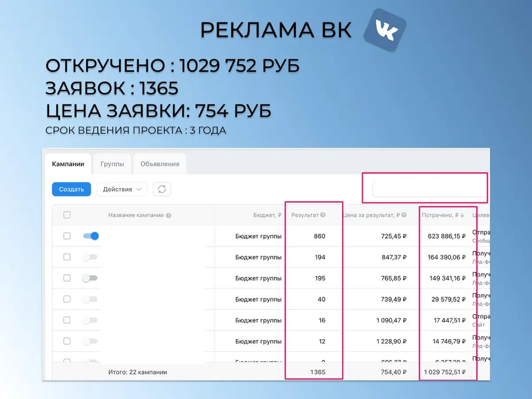This screenshot has width=532, height=399.
Task: Tick the select-all checkbox in header
Action: pyautogui.click(x=67, y=215)
